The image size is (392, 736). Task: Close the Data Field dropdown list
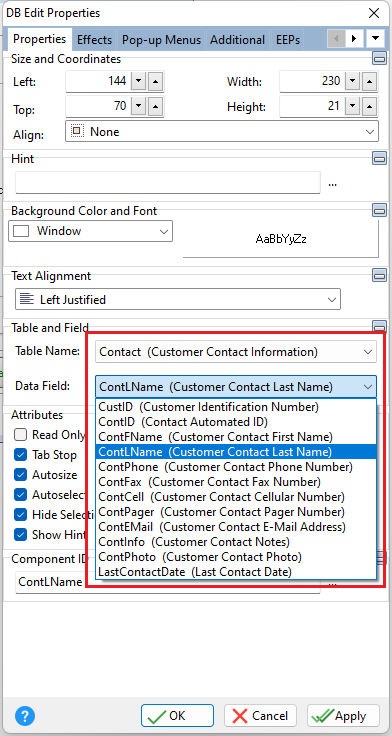[367, 387]
